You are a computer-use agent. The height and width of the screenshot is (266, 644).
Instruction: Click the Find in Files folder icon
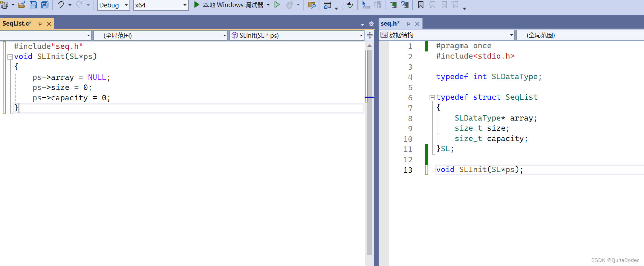(x=312, y=5)
